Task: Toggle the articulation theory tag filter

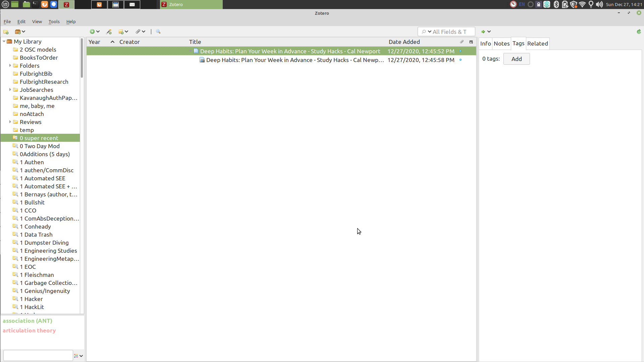Action: click(29, 330)
